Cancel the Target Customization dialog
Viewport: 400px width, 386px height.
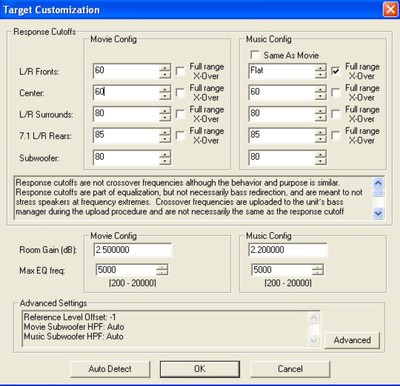pos(290,369)
